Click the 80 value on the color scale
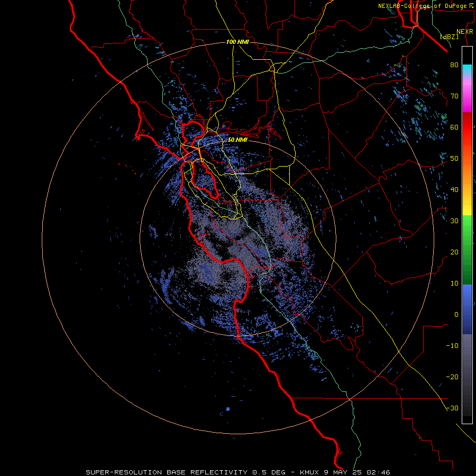 [x=454, y=65]
